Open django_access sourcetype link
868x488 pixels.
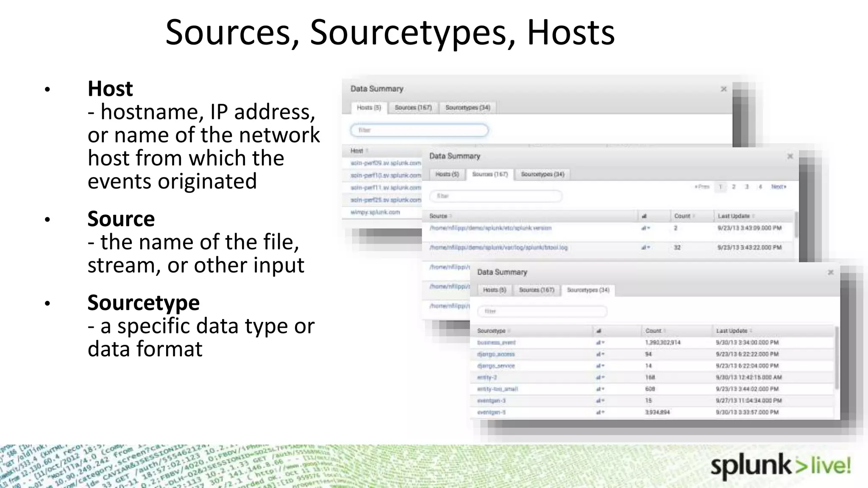click(x=496, y=354)
